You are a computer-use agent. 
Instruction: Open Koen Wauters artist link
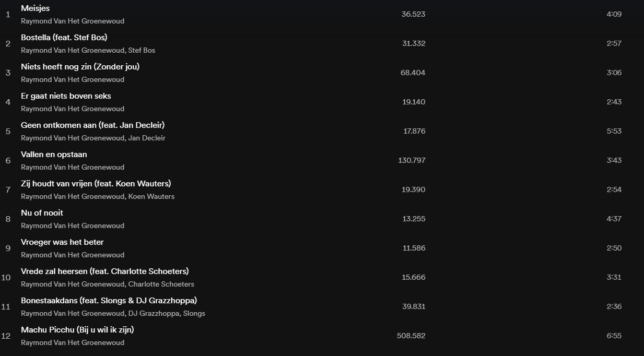pos(151,197)
